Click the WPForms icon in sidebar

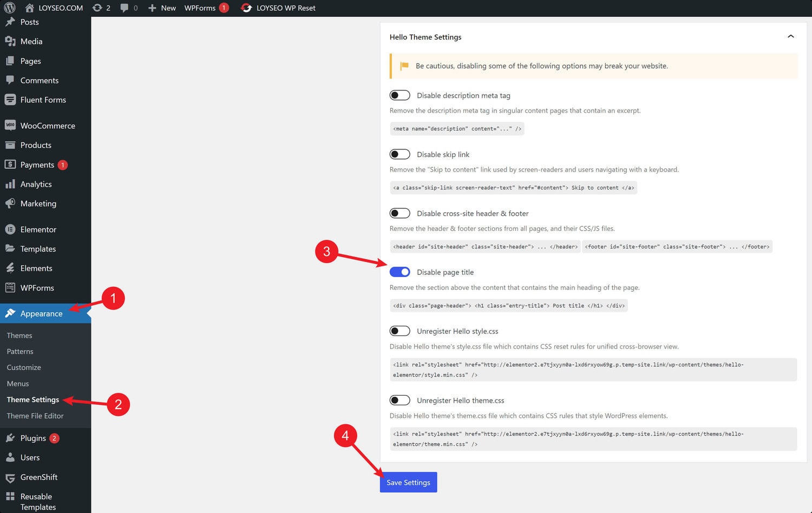pyautogui.click(x=10, y=288)
